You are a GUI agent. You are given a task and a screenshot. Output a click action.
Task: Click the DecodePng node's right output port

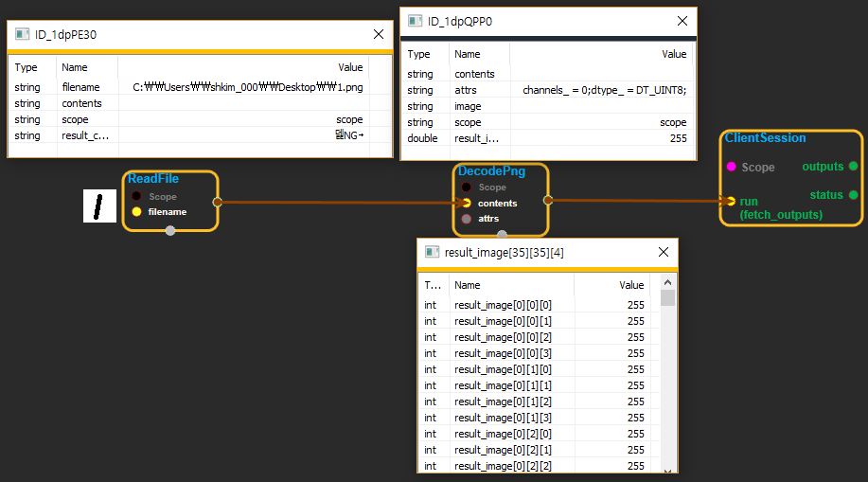[547, 200]
